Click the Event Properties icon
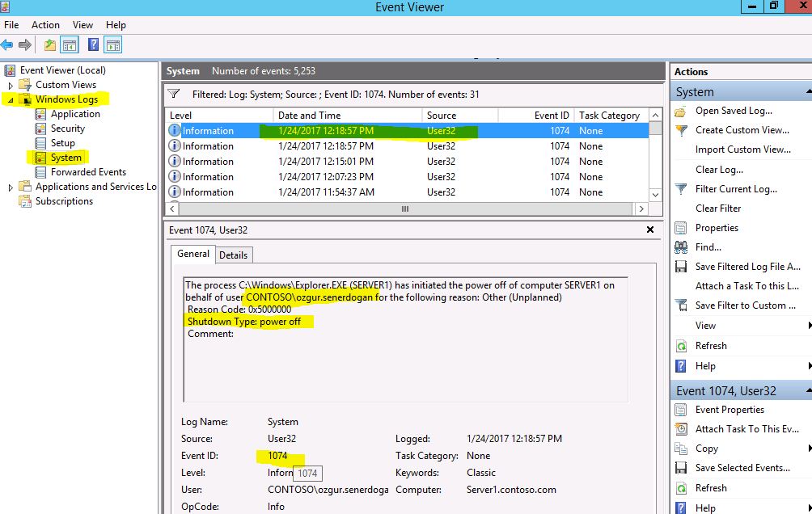This screenshot has width=812, height=514. [x=681, y=410]
